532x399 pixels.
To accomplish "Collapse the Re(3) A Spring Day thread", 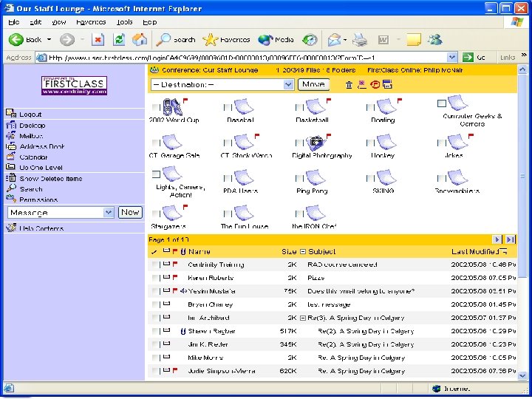I will point(302,318).
